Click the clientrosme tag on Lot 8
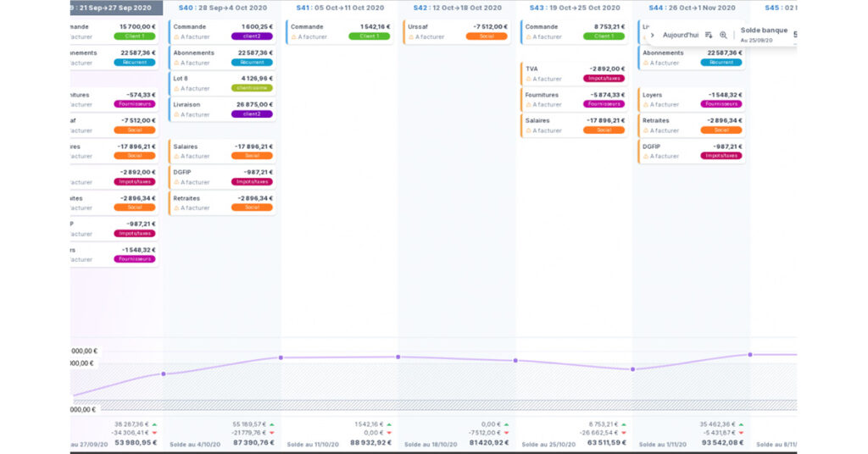This screenshot has width=868, height=454. (x=252, y=88)
